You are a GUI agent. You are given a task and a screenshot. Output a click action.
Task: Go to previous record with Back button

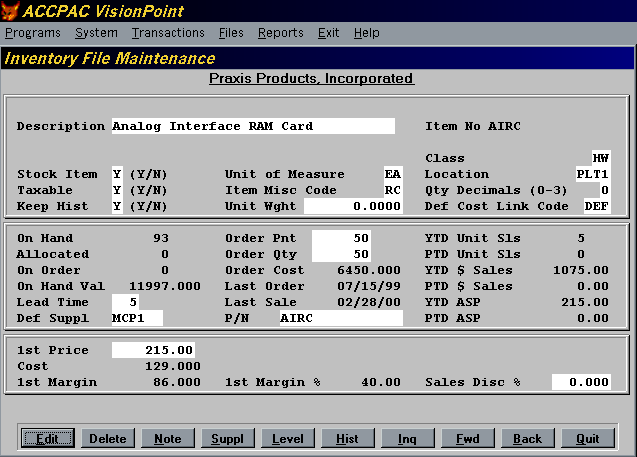(527, 438)
